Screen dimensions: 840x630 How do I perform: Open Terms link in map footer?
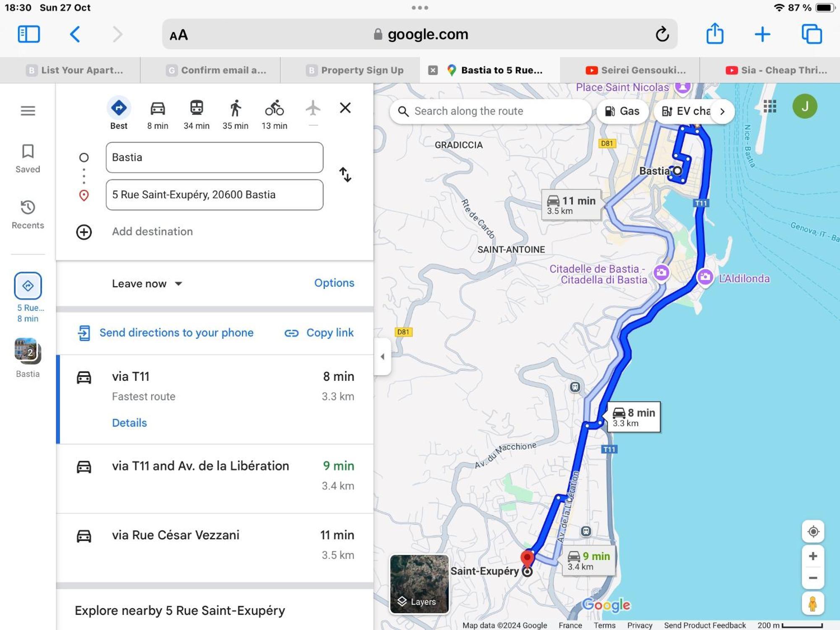pyautogui.click(x=604, y=625)
